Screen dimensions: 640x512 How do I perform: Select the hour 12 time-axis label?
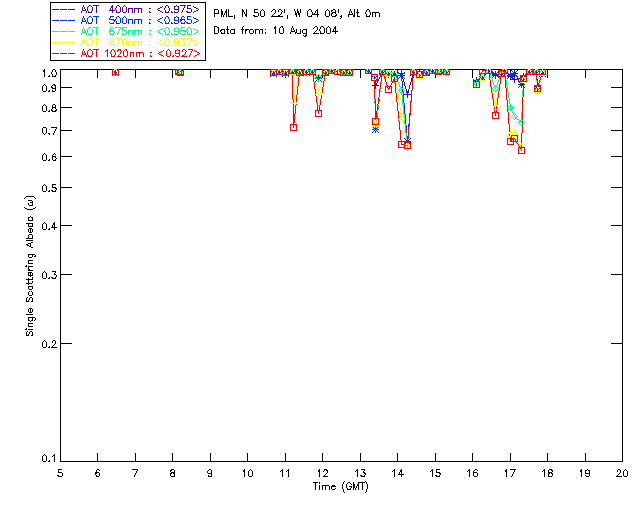coord(322,473)
